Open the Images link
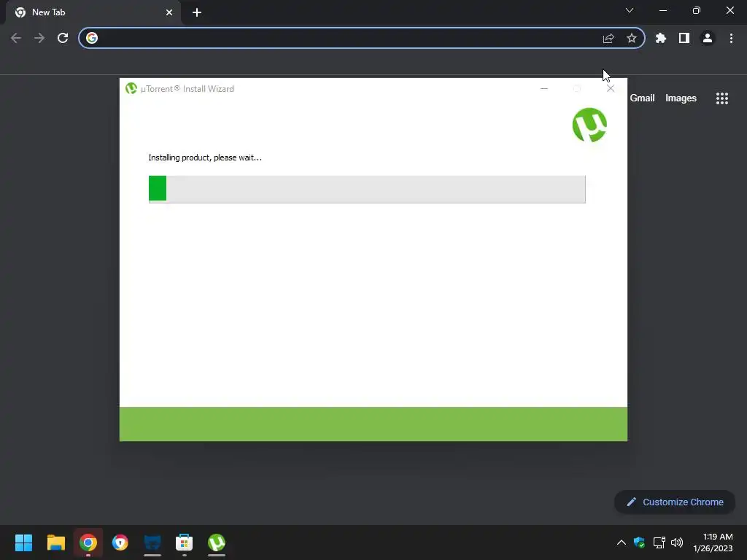The height and width of the screenshot is (560, 747). click(681, 98)
